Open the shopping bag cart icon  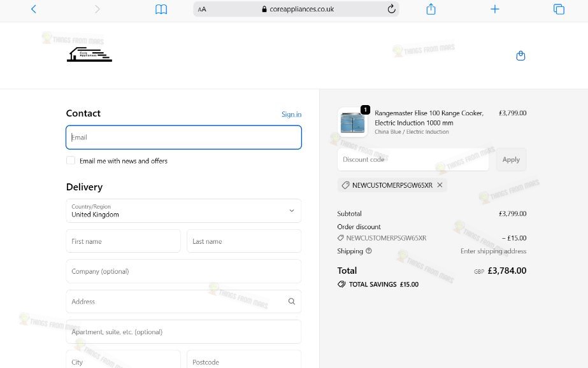[x=520, y=56]
